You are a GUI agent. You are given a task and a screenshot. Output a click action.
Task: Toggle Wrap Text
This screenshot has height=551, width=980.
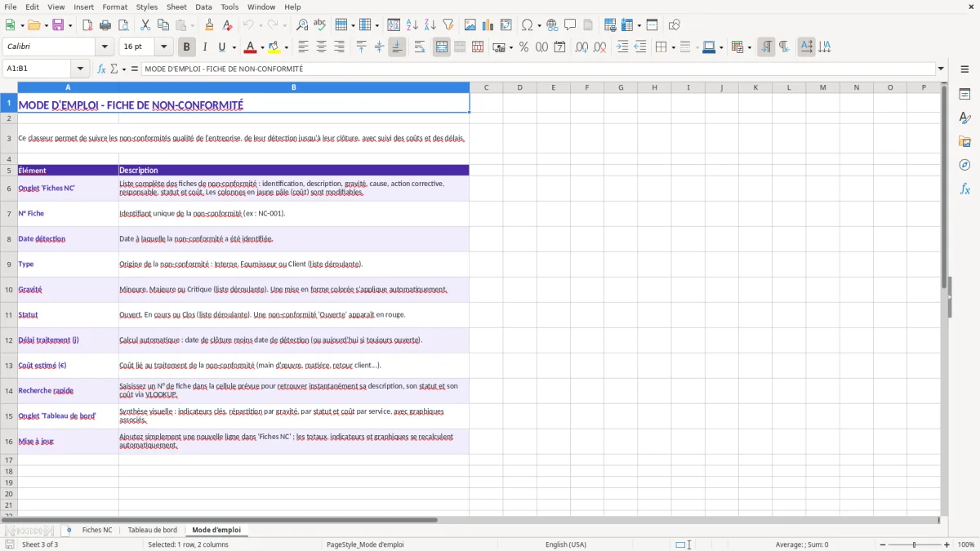(x=420, y=47)
